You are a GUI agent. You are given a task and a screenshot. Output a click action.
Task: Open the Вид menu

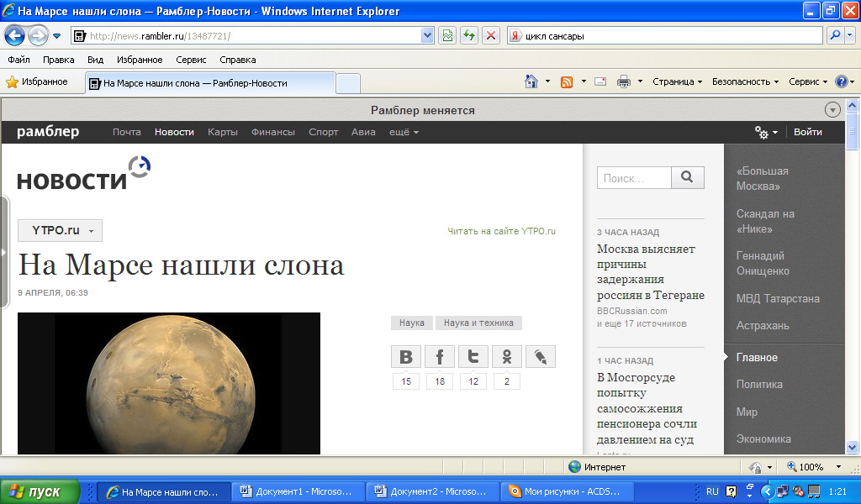coord(96,60)
